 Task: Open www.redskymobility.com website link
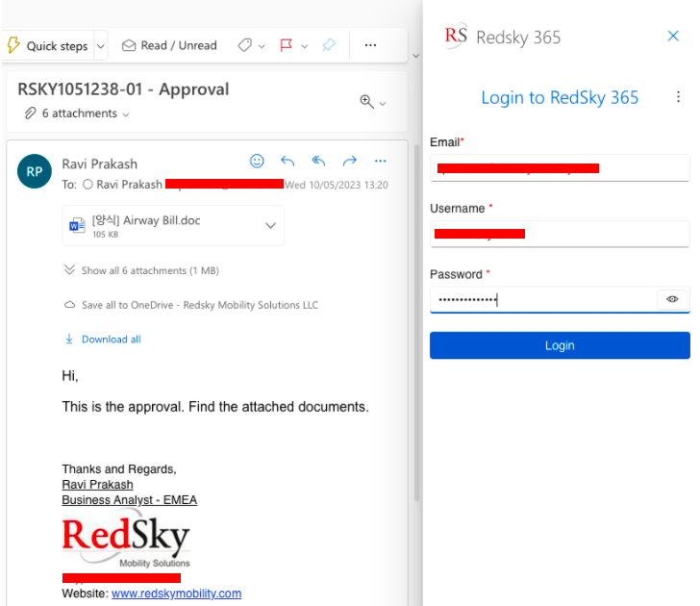[176, 593]
